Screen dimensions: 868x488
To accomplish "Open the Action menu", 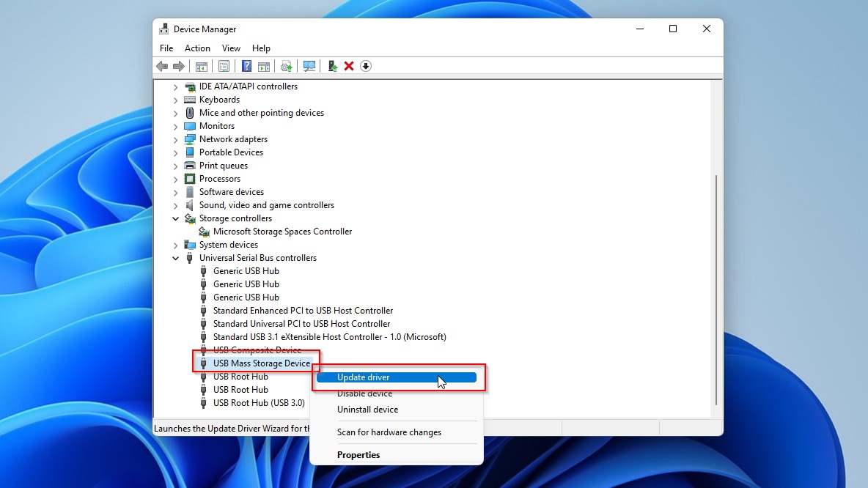I will [x=197, y=48].
